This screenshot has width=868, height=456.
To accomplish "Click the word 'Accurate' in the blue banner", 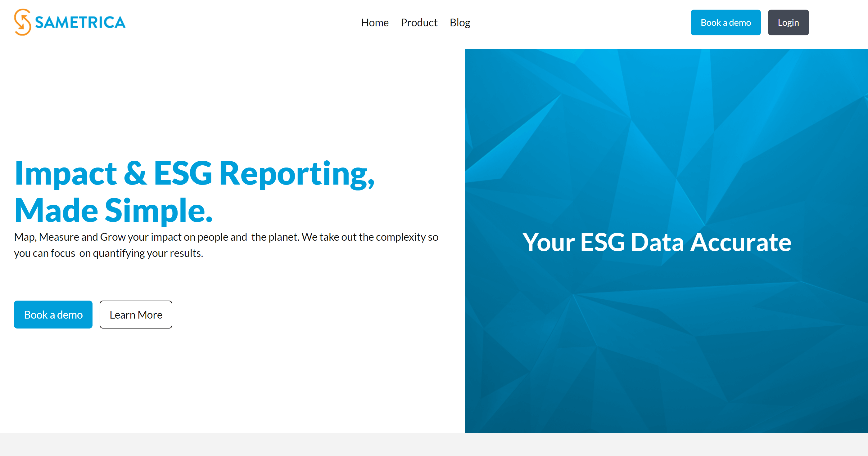I will 740,242.
